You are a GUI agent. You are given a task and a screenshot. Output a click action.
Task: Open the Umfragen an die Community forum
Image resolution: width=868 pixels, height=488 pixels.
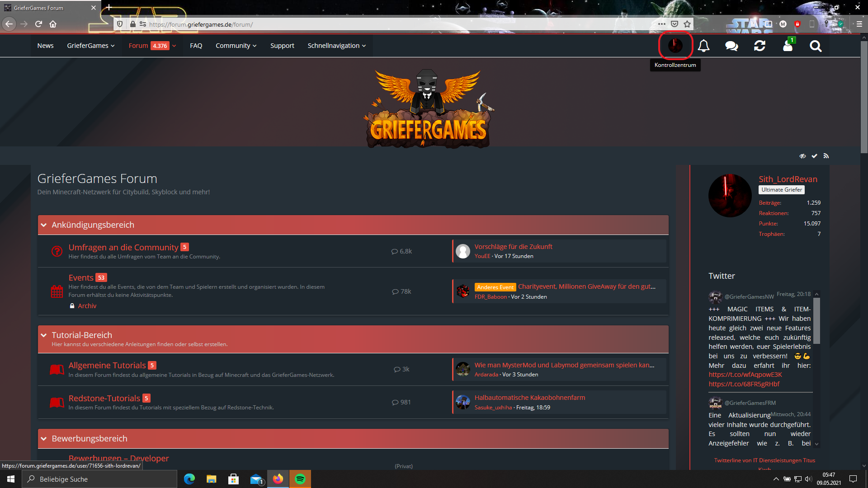123,247
